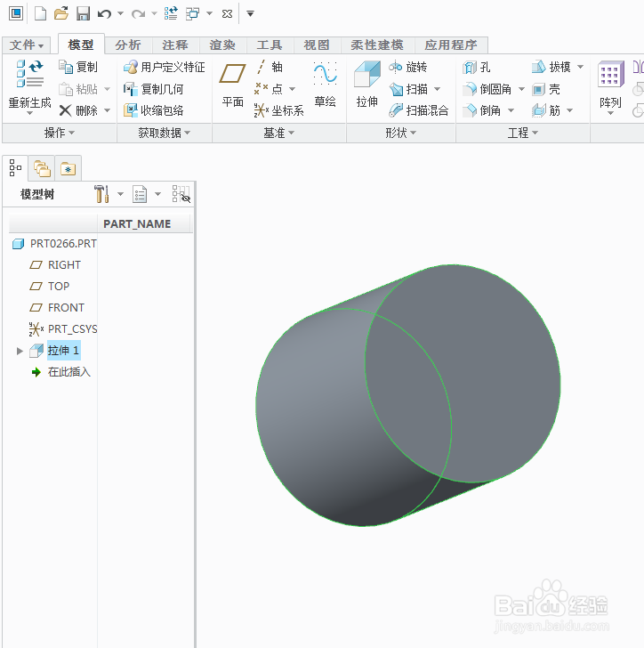
Task: Switch to the Analysis (分析) tab
Action: tap(128, 45)
